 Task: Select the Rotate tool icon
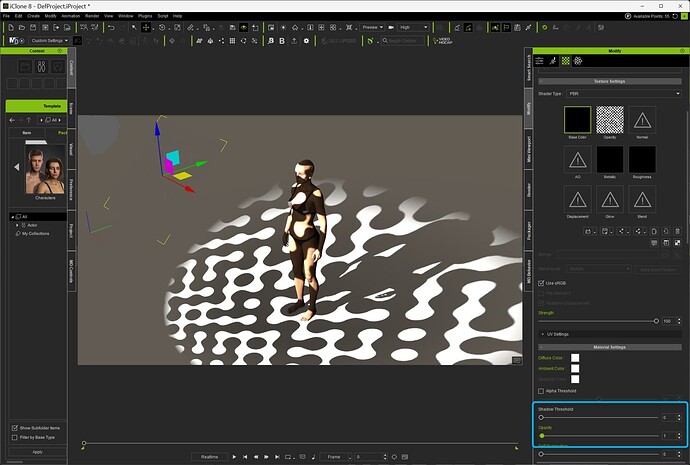162,27
